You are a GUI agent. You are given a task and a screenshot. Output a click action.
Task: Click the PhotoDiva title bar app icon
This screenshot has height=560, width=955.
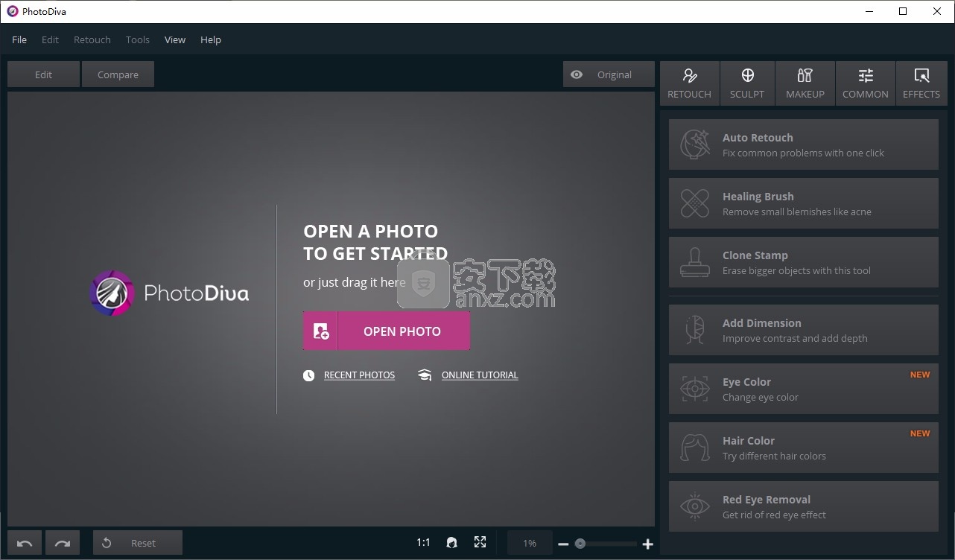(12, 11)
